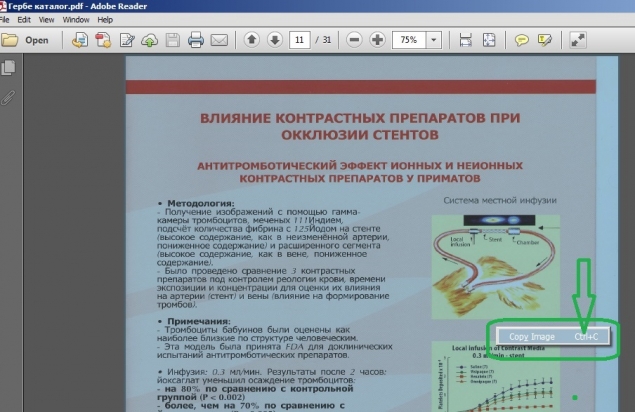The width and height of the screenshot is (635, 412).
Task: Open the 75% zoom level dropdown
Action: [436, 41]
